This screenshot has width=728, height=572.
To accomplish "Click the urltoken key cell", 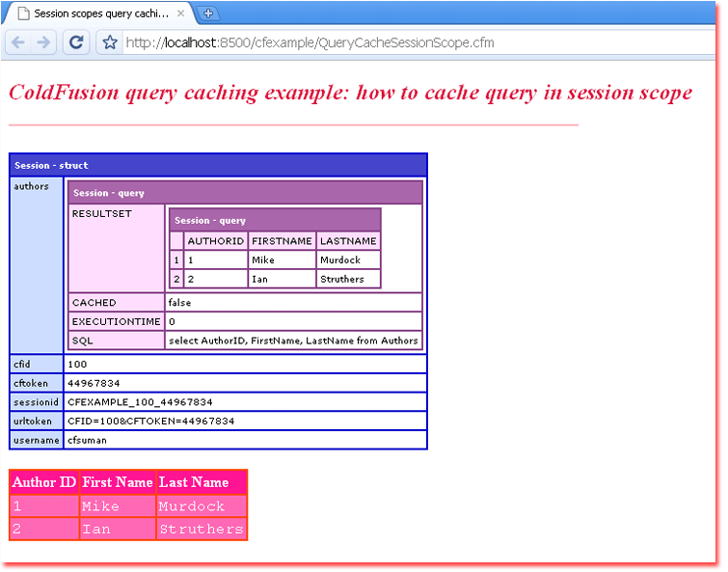I will pos(37,422).
